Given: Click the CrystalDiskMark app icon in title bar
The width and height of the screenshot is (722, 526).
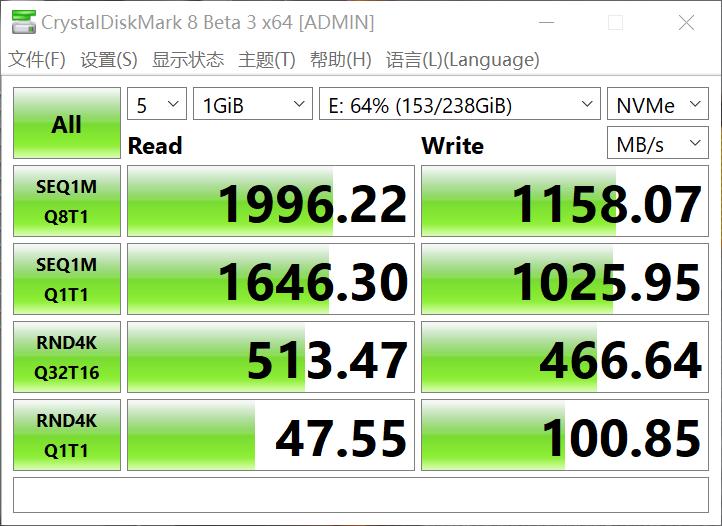Looking at the screenshot, I should (23, 22).
